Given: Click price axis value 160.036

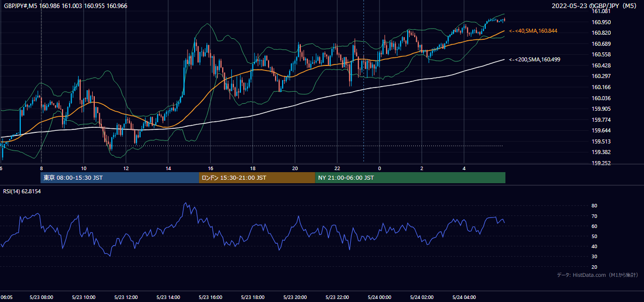Looking at the screenshot, I should (x=601, y=98).
